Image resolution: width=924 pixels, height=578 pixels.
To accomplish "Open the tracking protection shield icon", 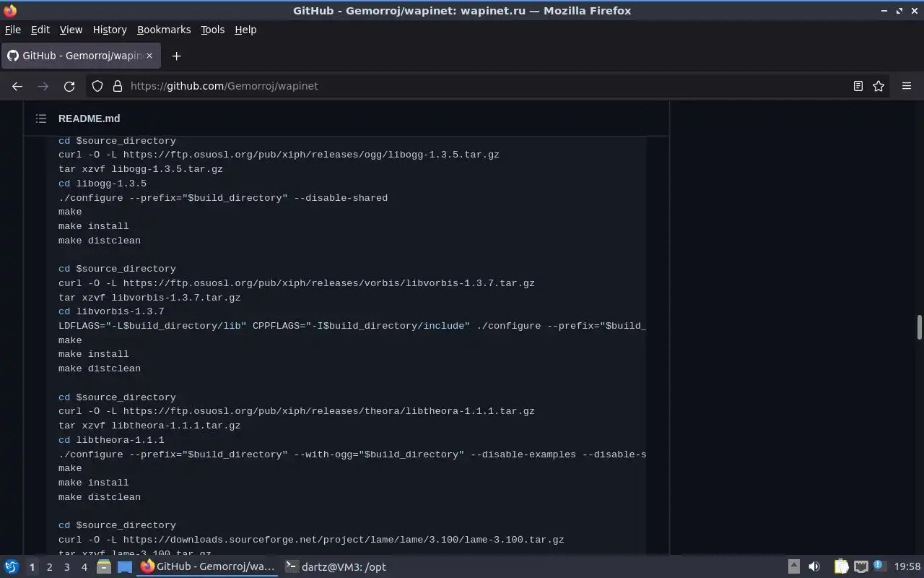I will coord(97,86).
